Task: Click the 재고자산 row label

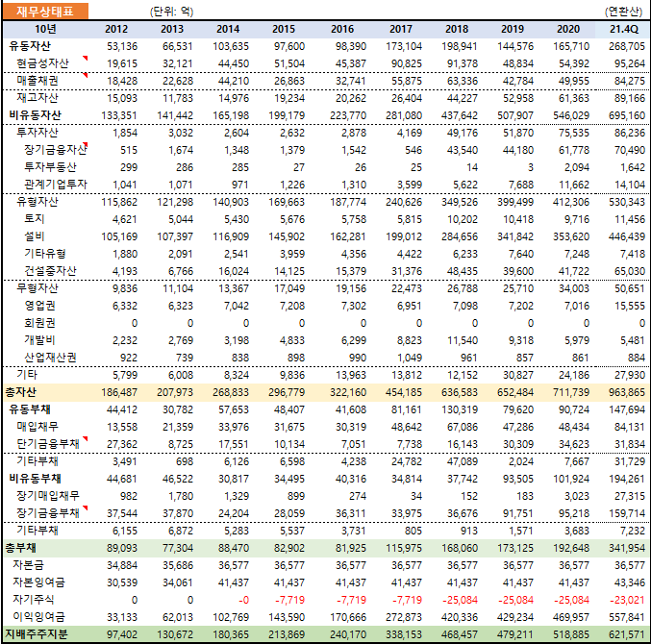Action: click(x=38, y=98)
